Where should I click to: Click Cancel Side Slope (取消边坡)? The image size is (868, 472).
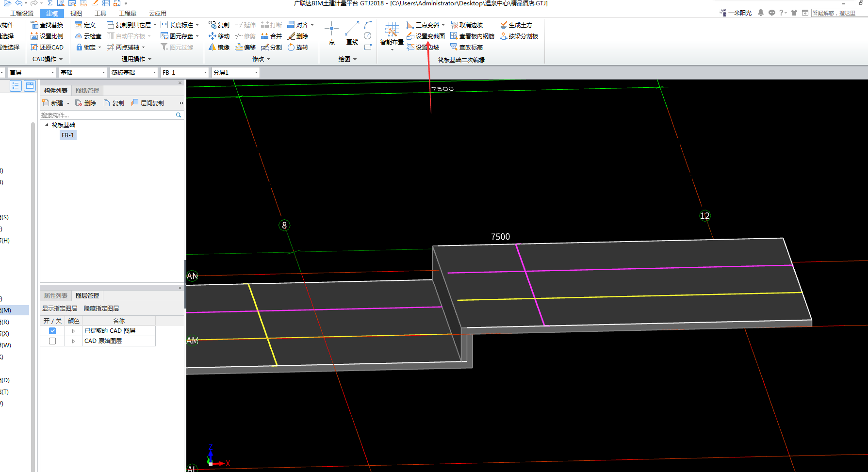[x=466, y=25]
